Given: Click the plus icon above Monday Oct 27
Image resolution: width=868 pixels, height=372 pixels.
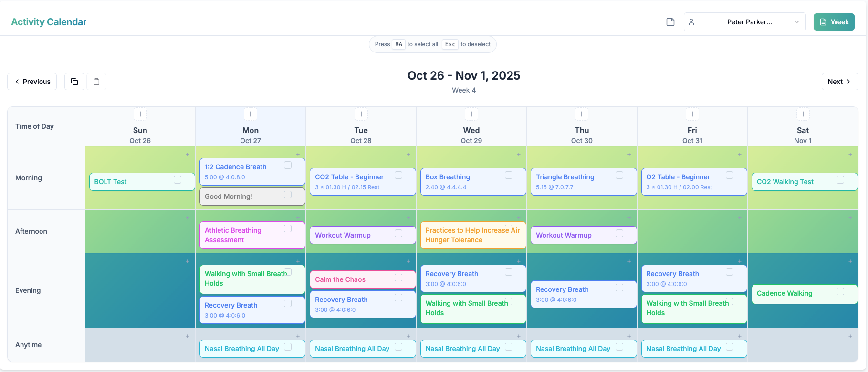Looking at the screenshot, I should click(250, 114).
